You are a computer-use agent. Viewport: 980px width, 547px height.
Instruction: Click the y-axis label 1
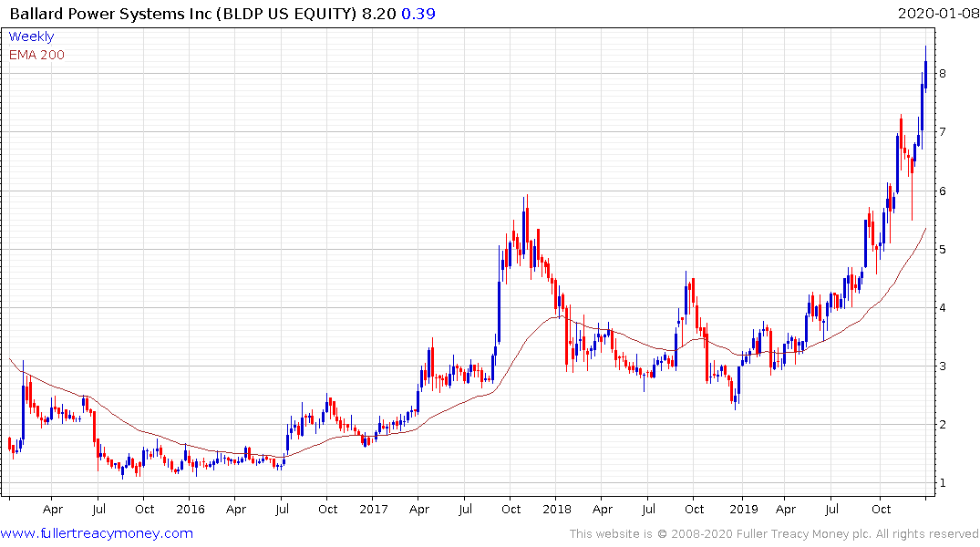click(x=942, y=483)
